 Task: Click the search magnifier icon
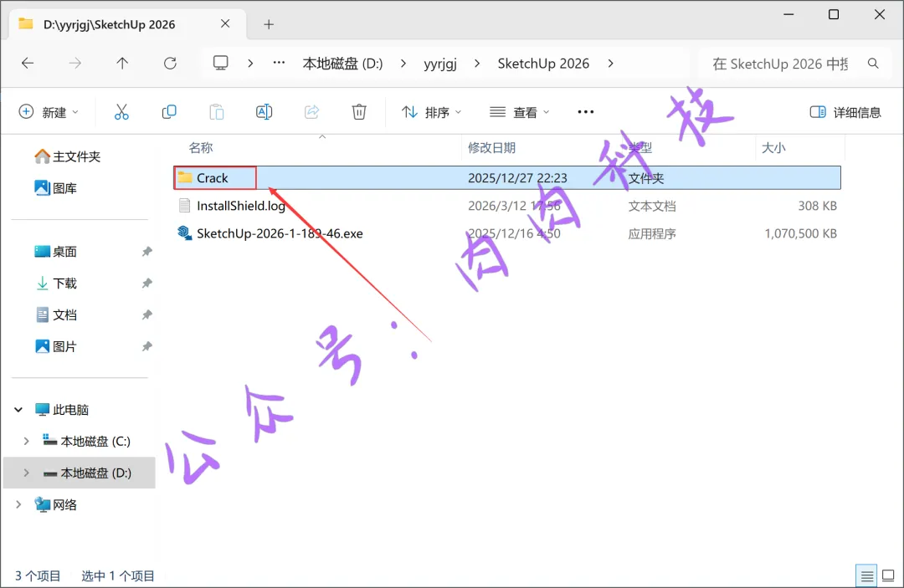(x=873, y=64)
